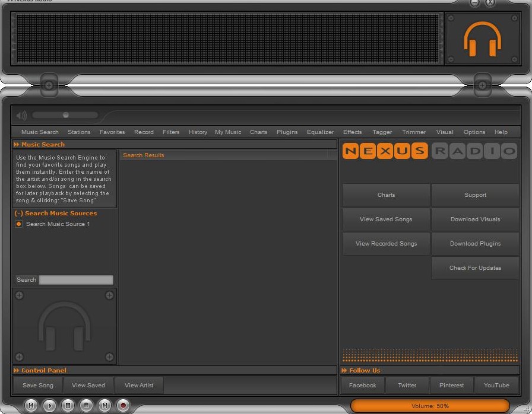Toggle the Search Music Source 1 checkbox
Screen dimensions: 532x414
(x=19, y=224)
